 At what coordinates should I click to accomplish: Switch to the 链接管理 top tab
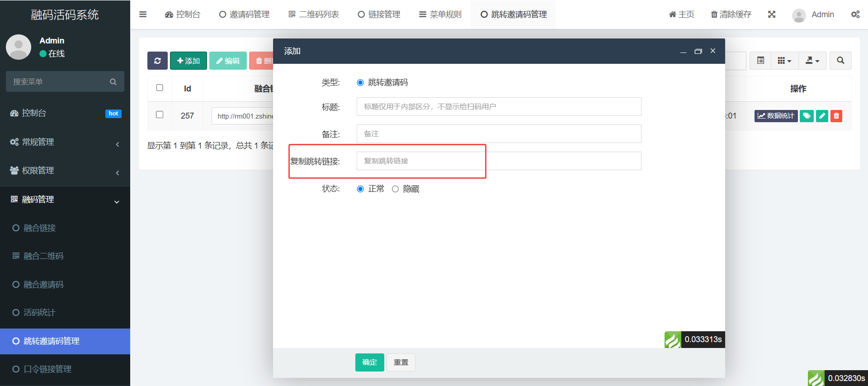click(379, 14)
